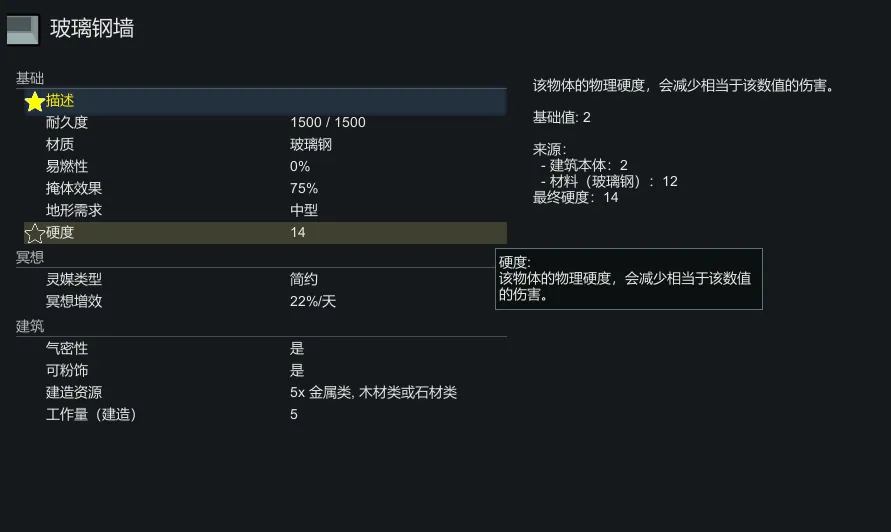Show details for 冥想增效
This screenshot has width=891, height=532.
point(265,302)
